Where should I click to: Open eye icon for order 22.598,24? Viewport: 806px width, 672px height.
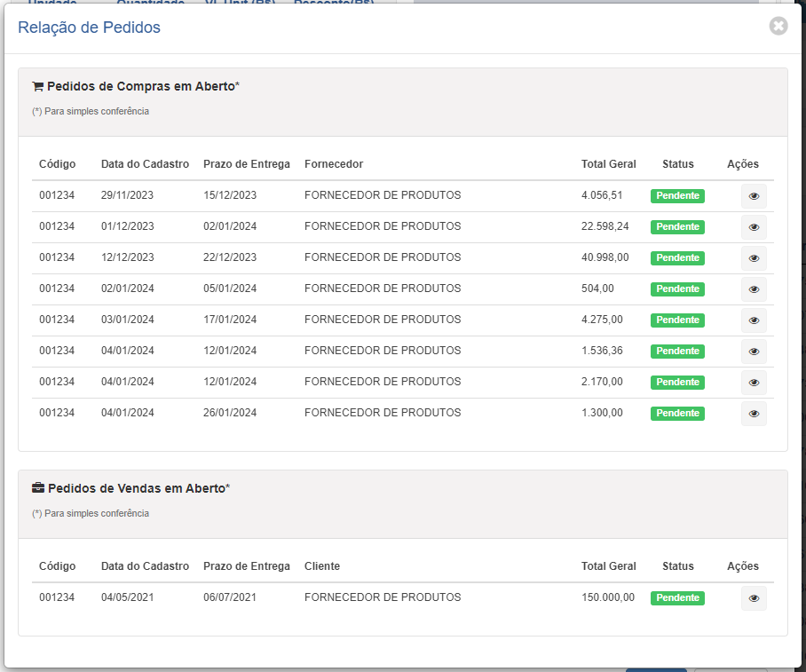pos(754,227)
